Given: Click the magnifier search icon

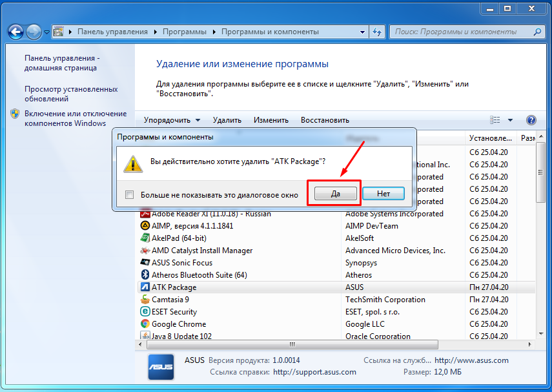Looking at the screenshot, I should (x=537, y=32).
